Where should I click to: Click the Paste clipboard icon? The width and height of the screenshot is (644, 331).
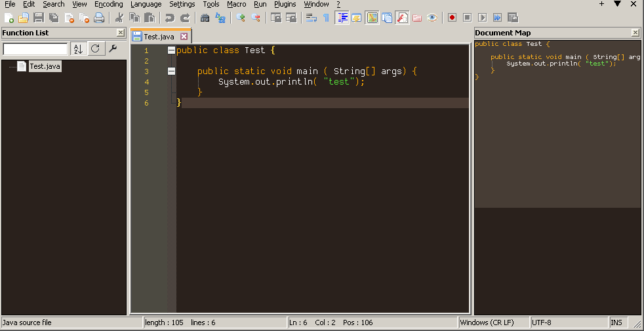click(150, 18)
